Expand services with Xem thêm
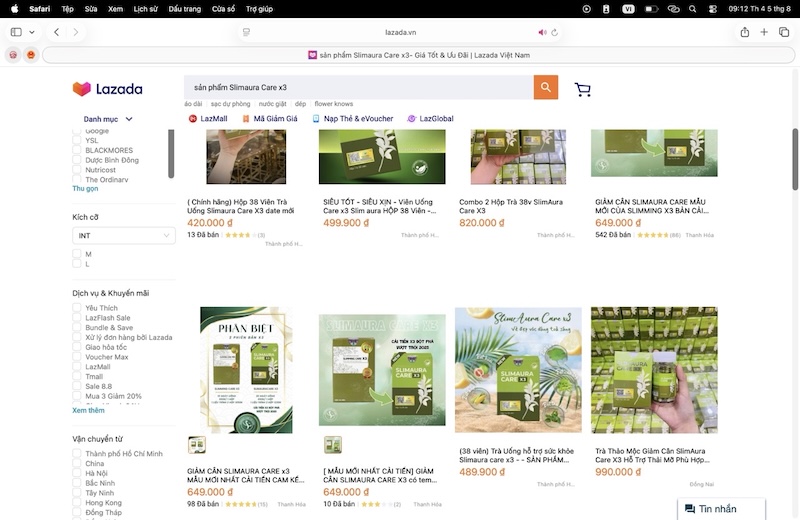This screenshot has height=520, width=800. (x=88, y=410)
